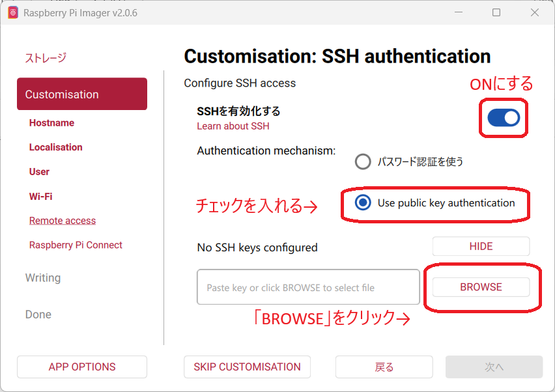Open the Wi-Fi settings page

point(40,196)
